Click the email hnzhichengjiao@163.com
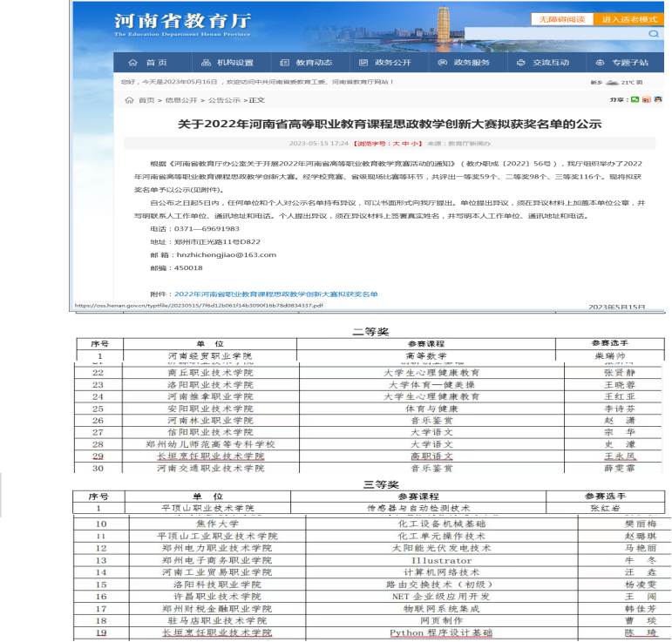672x642 pixels. click(227, 255)
